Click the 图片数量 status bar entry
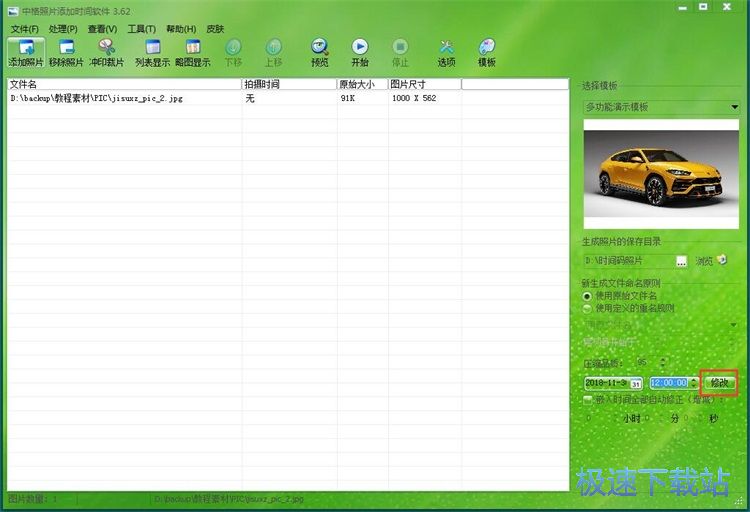The image size is (750, 512). pyautogui.click(x=33, y=499)
